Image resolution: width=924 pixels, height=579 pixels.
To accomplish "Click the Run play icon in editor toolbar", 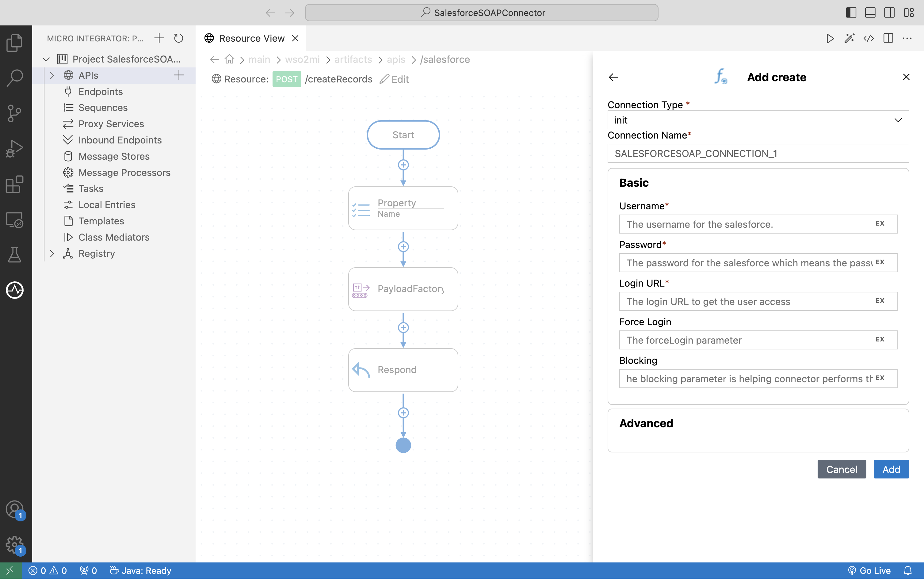I will [x=830, y=38].
